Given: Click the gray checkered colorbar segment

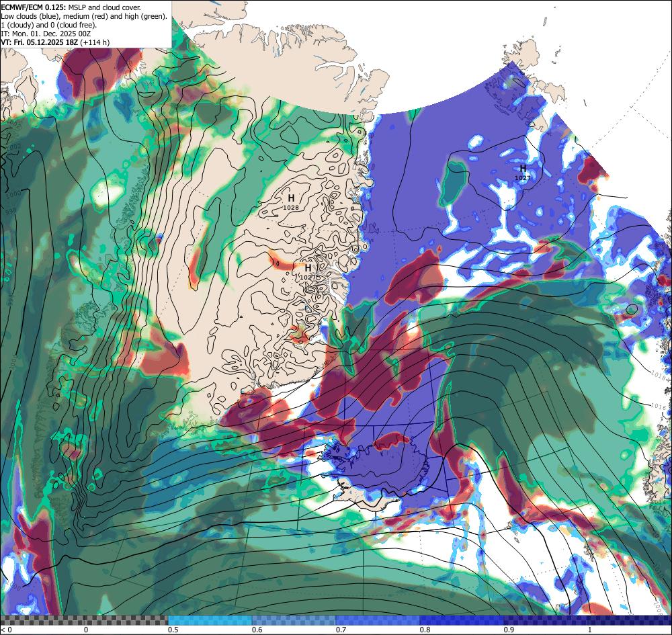Looking at the screenshot, I should click(84, 620).
